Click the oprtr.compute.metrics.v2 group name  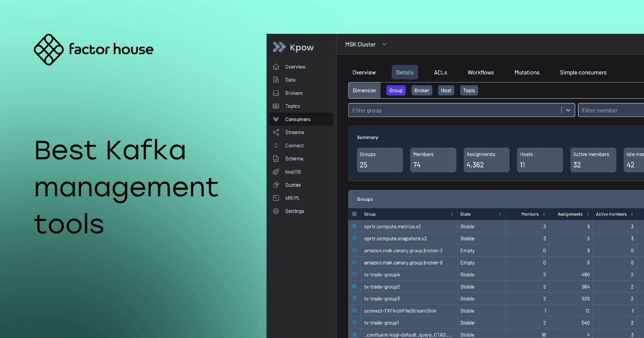pyautogui.click(x=393, y=226)
